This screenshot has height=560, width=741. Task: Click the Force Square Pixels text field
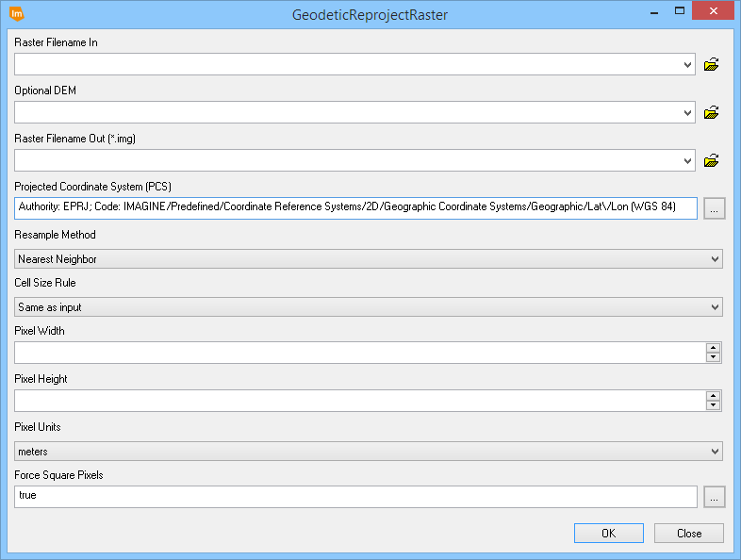pyautogui.click(x=355, y=497)
